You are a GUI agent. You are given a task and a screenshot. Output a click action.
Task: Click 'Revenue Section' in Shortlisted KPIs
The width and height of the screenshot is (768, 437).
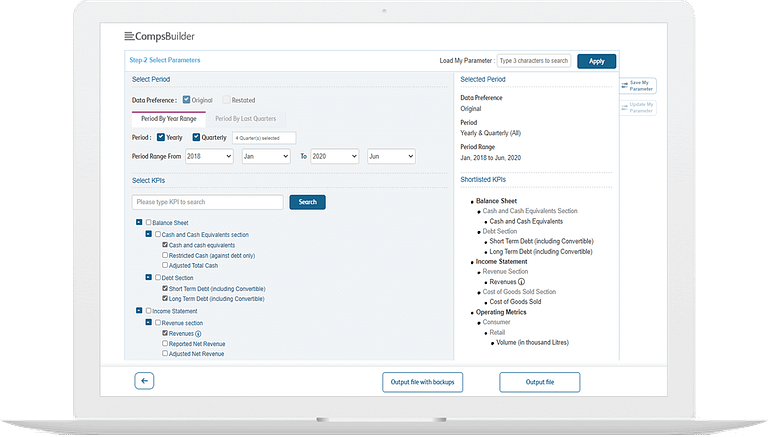click(505, 271)
